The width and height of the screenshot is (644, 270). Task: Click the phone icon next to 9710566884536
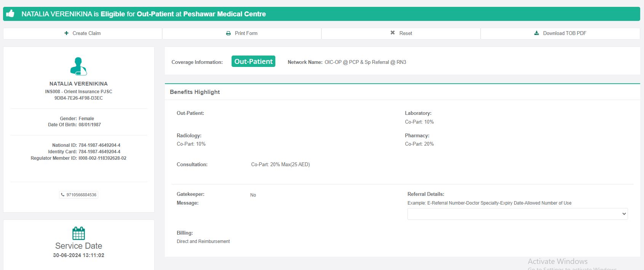coord(62,195)
